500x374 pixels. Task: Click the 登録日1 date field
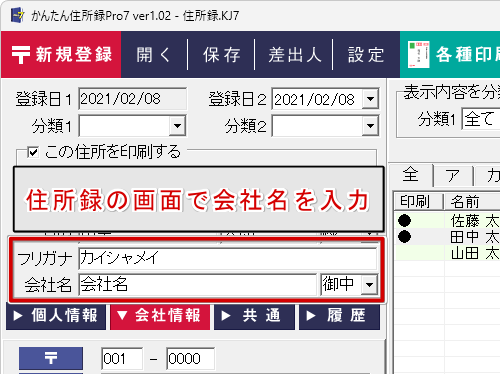133,99
